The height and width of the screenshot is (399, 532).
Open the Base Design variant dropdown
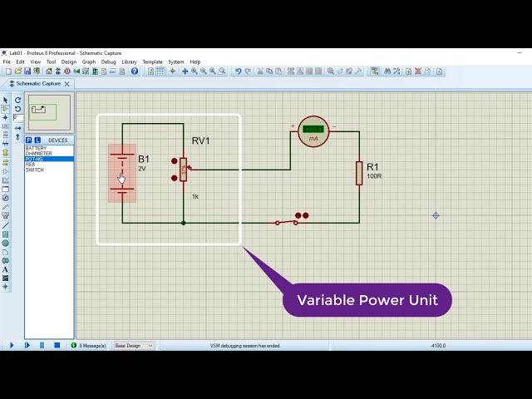tap(134, 346)
